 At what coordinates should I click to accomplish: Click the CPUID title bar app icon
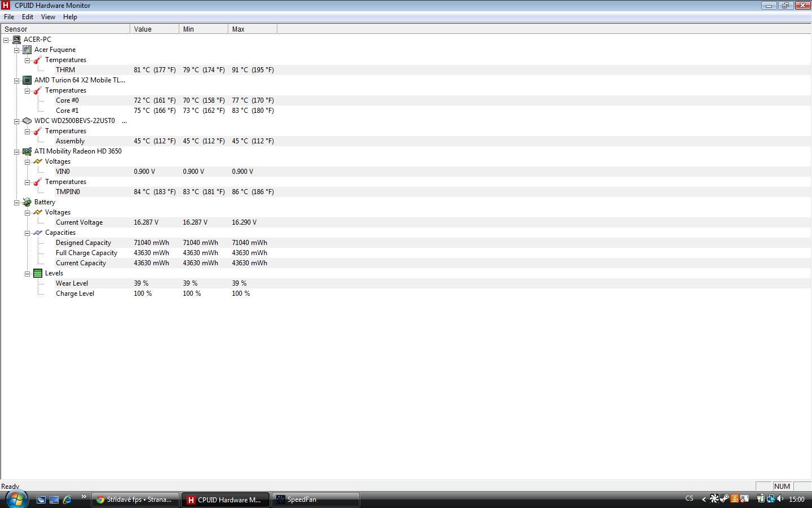(x=6, y=5)
